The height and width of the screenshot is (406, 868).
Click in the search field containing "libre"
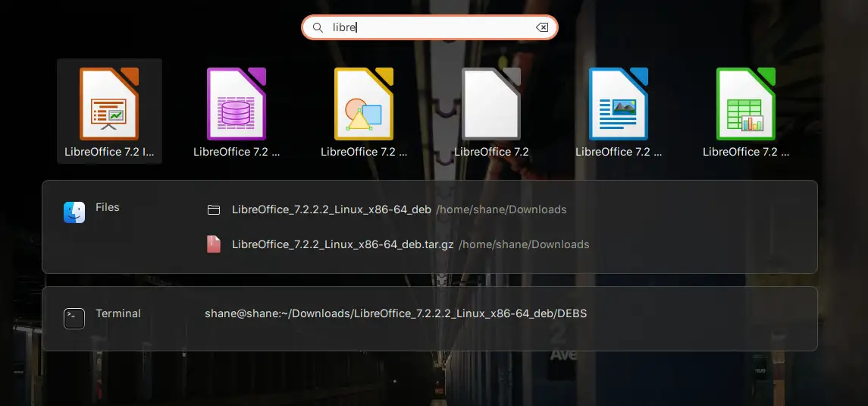[430, 27]
